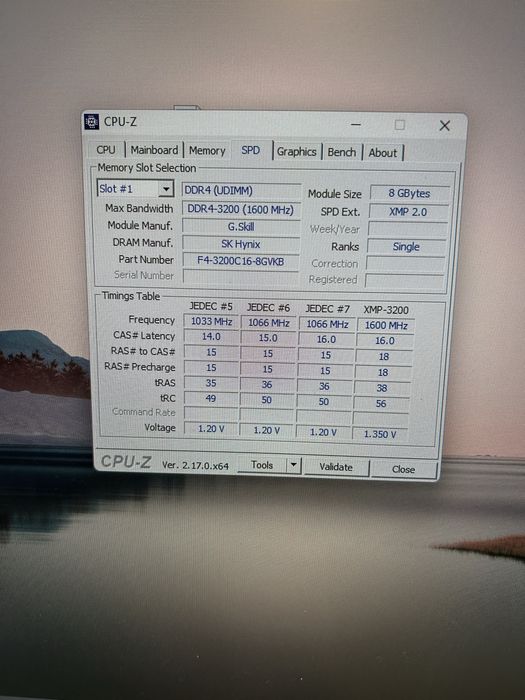Select the SPD tab
Screen dimensions: 525x700
(x=250, y=150)
